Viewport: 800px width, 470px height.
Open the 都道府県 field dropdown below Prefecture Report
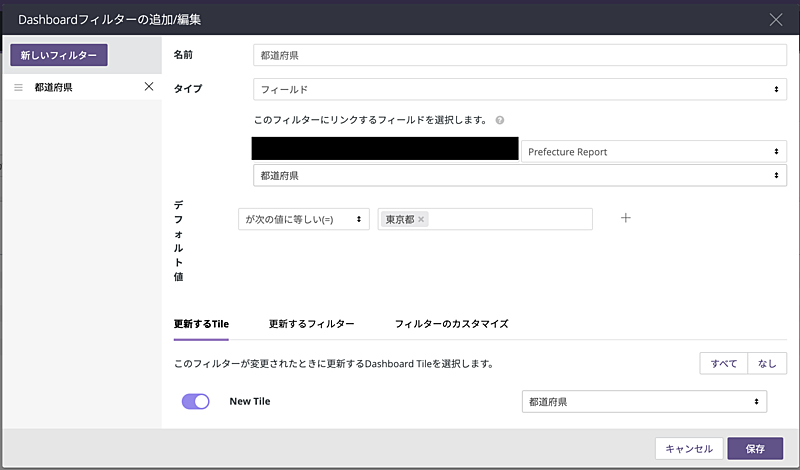coord(520,176)
